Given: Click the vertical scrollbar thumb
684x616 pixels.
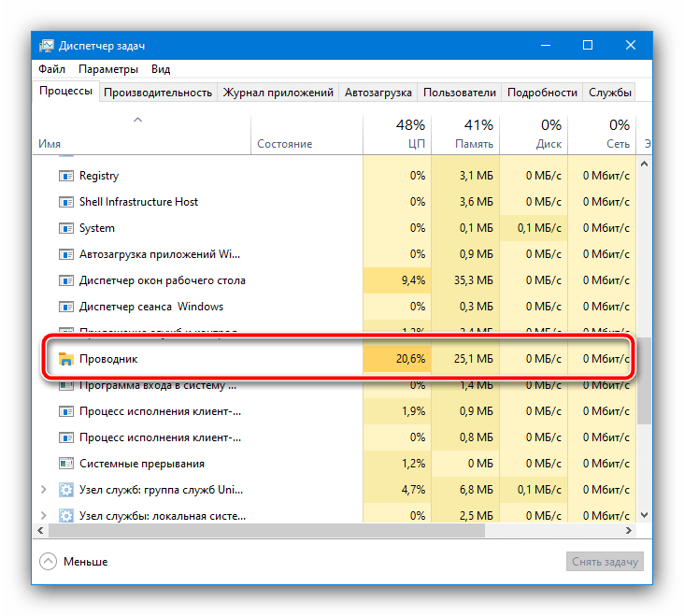Looking at the screenshot, I should pyautogui.click(x=645, y=380).
